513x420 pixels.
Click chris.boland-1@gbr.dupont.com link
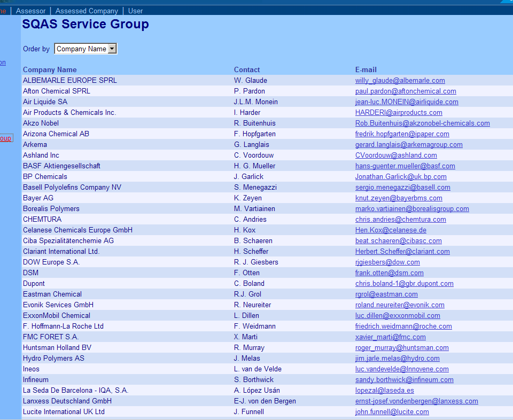pyautogui.click(x=405, y=284)
